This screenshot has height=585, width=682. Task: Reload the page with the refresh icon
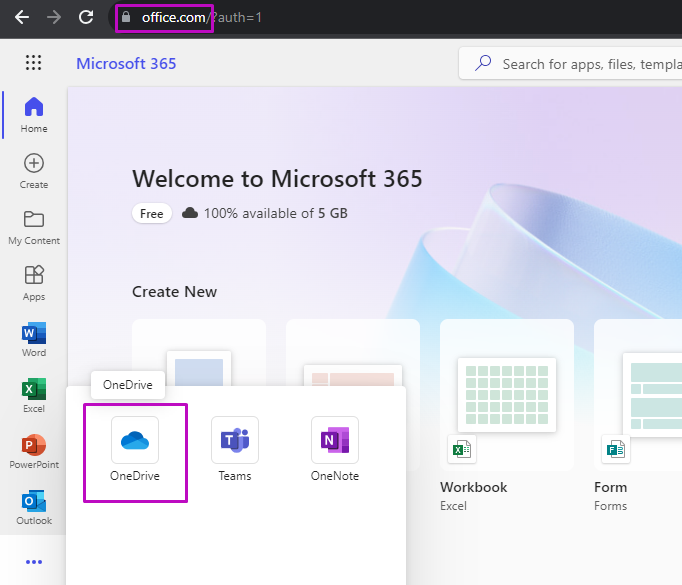click(x=86, y=17)
